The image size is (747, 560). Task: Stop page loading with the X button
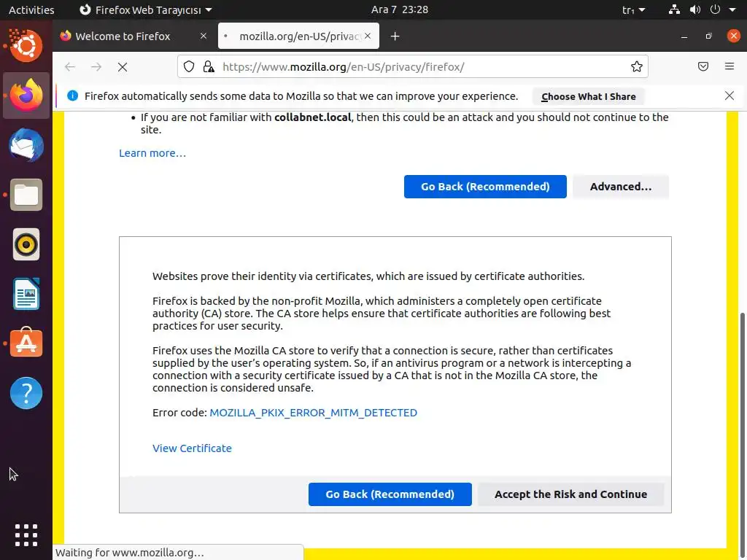tap(123, 67)
